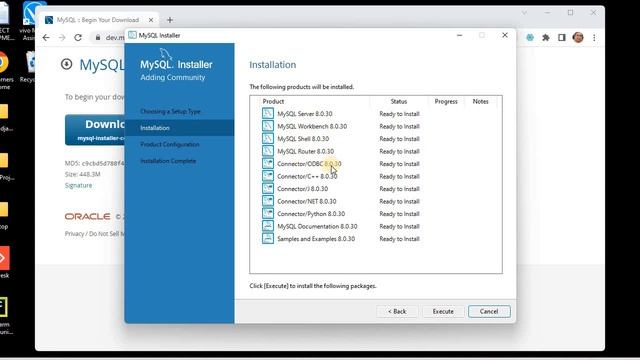This screenshot has height=360, width=640.
Task: Click the Chrome back arrow in the browser
Action: [x=46, y=38]
